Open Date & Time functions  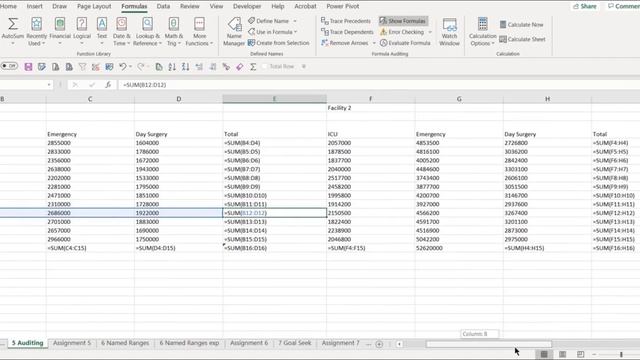pyautogui.click(x=121, y=31)
